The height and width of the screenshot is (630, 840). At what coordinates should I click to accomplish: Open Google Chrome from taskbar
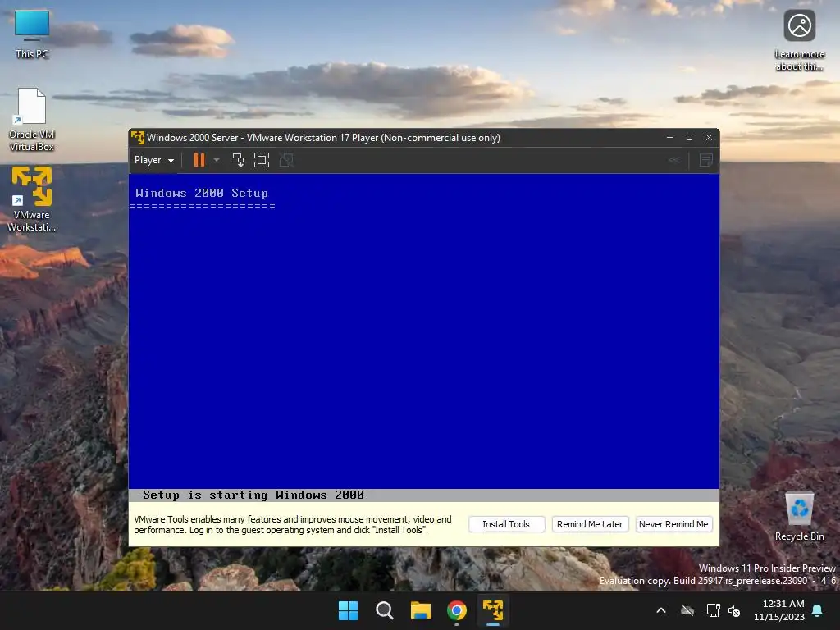click(457, 610)
